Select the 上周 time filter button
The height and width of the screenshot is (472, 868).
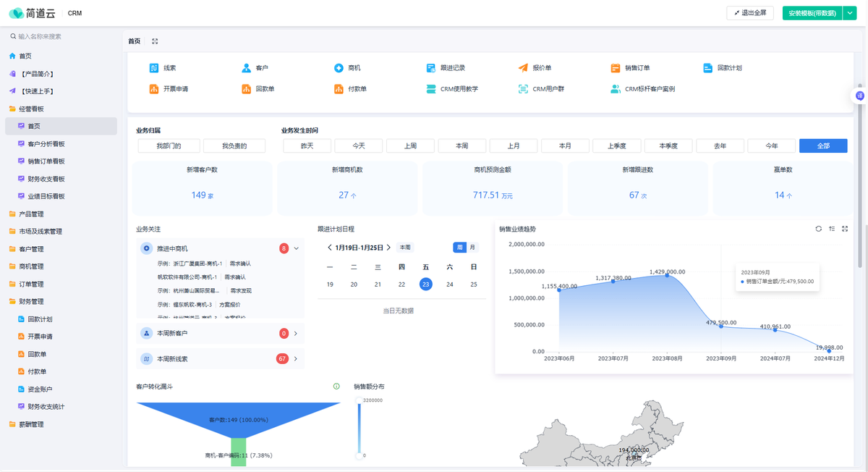pyautogui.click(x=410, y=146)
